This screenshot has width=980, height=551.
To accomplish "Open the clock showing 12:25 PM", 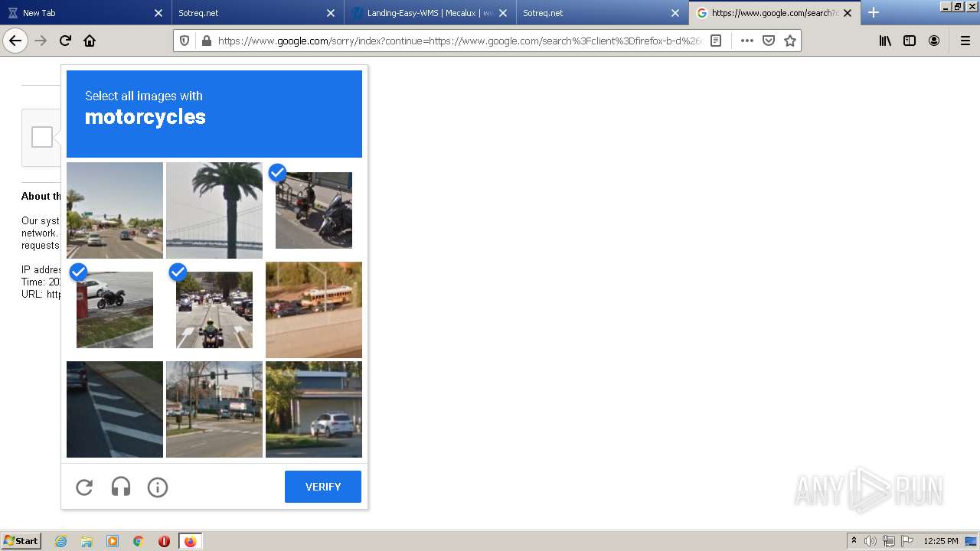I will (940, 541).
